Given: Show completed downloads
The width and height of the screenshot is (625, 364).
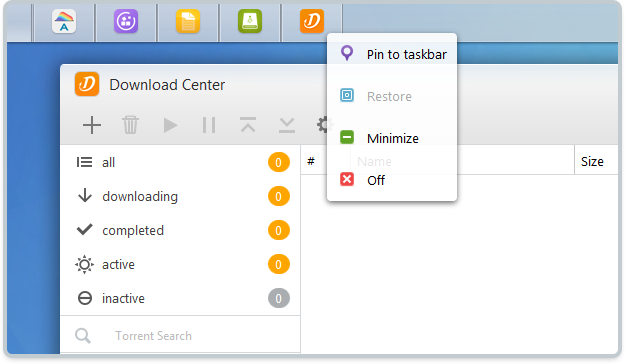Looking at the screenshot, I should point(180,230).
